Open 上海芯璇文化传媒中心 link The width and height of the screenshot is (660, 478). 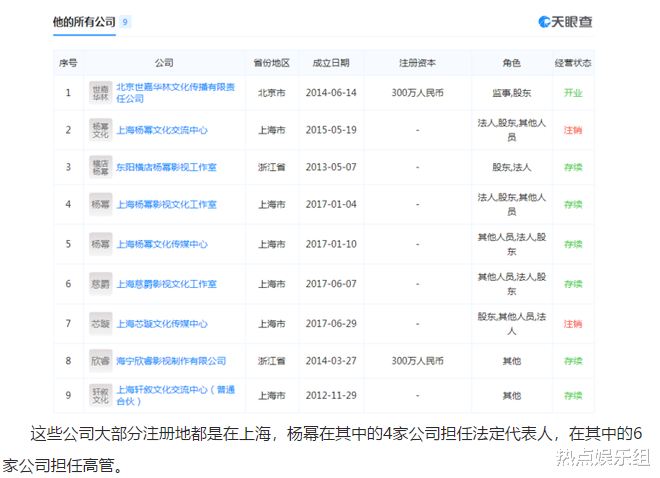click(162, 324)
